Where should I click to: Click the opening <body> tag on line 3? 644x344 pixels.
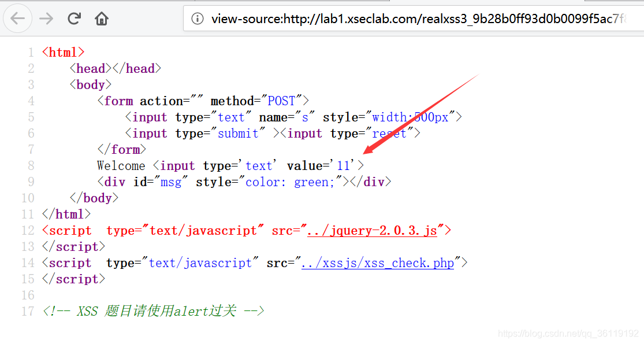[x=90, y=84]
